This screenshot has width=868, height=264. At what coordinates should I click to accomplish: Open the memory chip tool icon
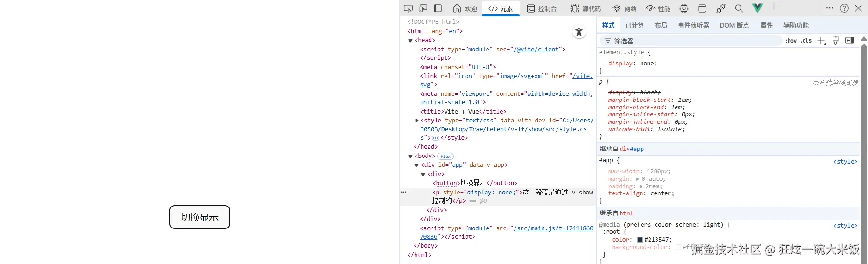684,8
